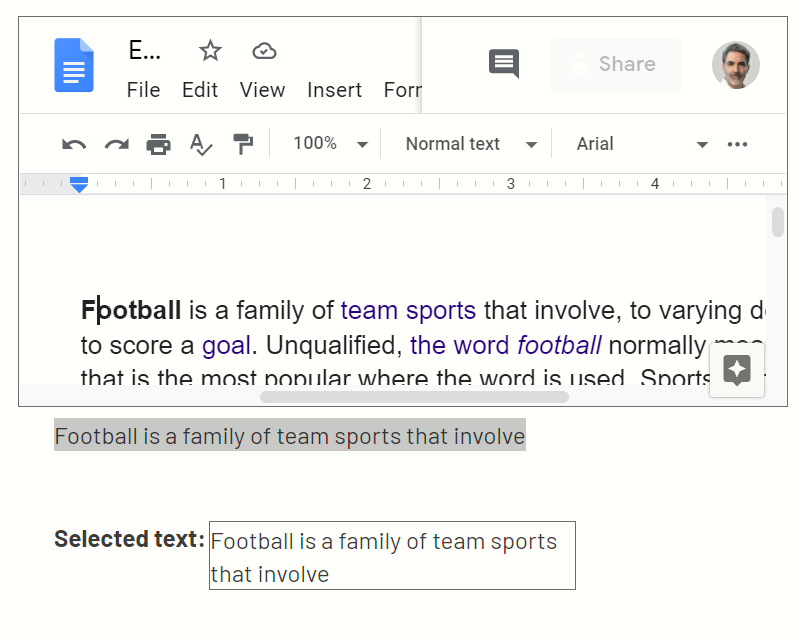The image size is (804, 639).
Task: Open the 100% zoom dropdown
Action: 330,144
